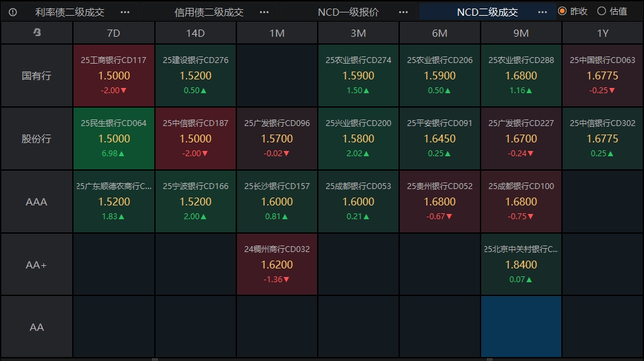Click the 9M column header

[521, 33]
